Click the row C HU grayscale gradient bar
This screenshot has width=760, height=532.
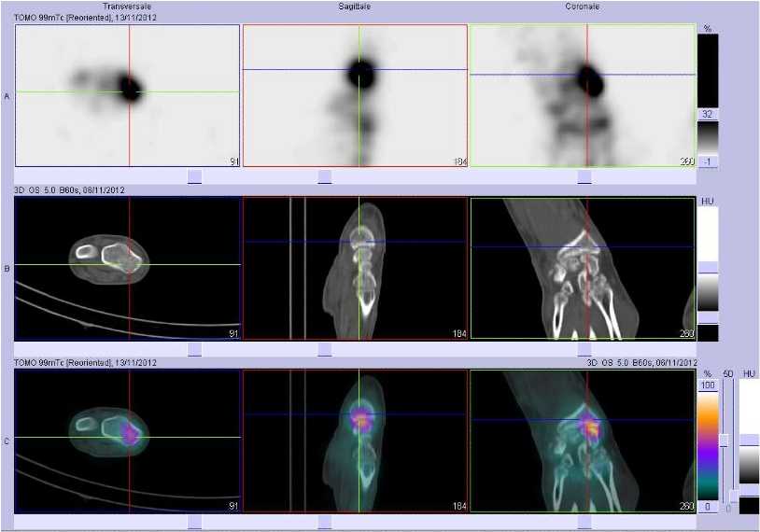(749, 465)
